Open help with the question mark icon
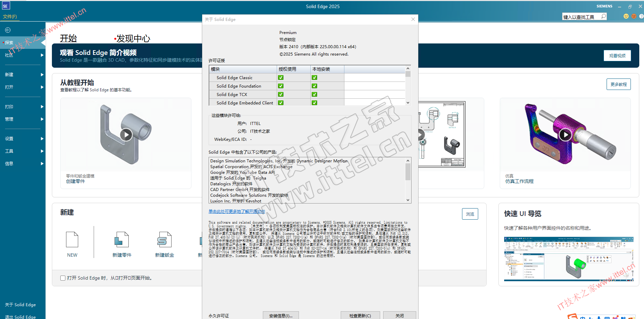 click(641, 16)
